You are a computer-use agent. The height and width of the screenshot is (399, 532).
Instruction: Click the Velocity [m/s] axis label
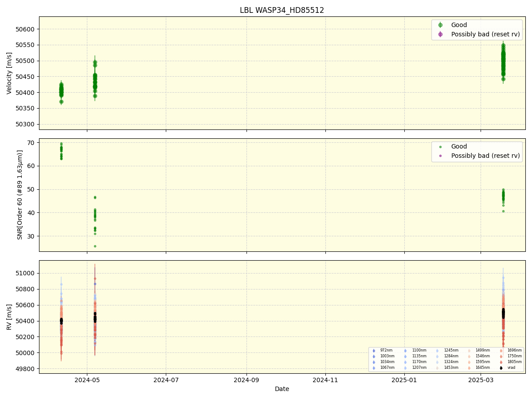[9, 73]
